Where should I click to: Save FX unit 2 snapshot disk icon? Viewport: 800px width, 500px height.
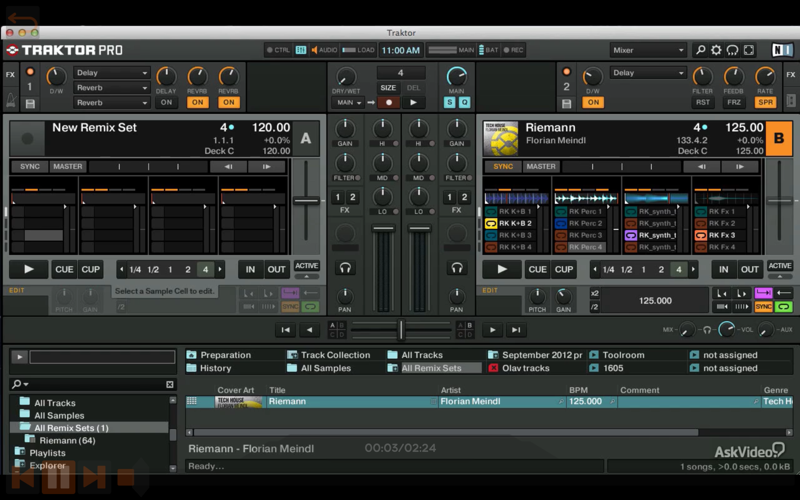pyautogui.click(x=566, y=104)
